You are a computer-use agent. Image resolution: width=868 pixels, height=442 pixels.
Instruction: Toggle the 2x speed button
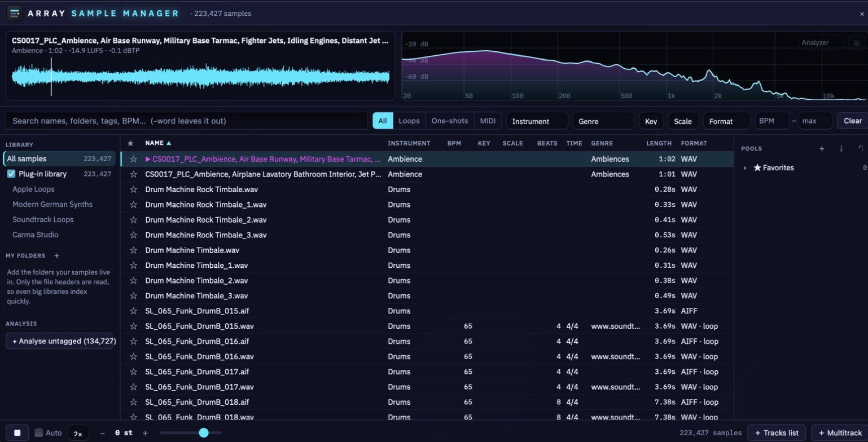78,433
